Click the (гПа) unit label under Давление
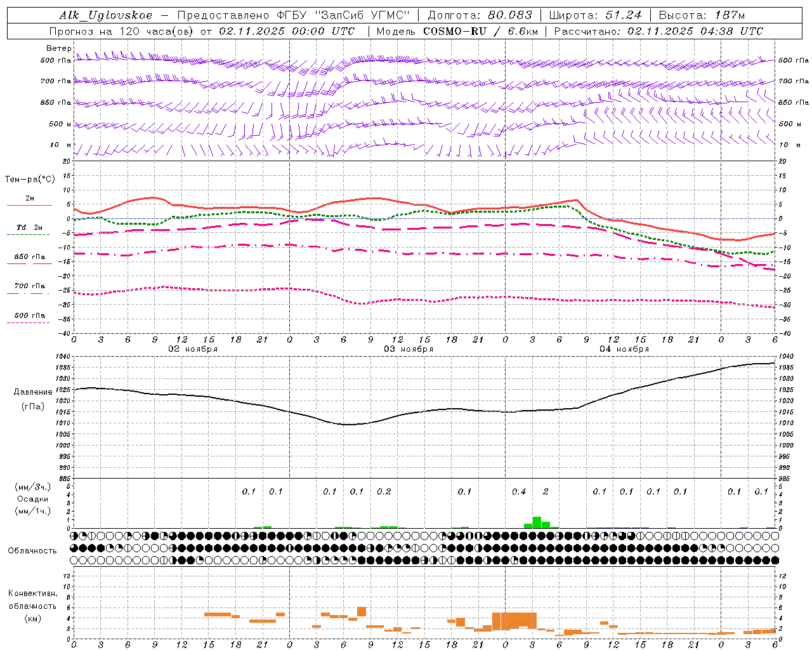The height and width of the screenshot is (650, 812). pyautogui.click(x=33, y=407)
